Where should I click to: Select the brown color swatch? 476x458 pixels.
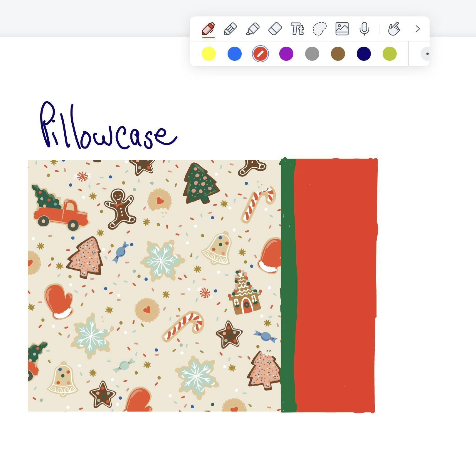338,54
